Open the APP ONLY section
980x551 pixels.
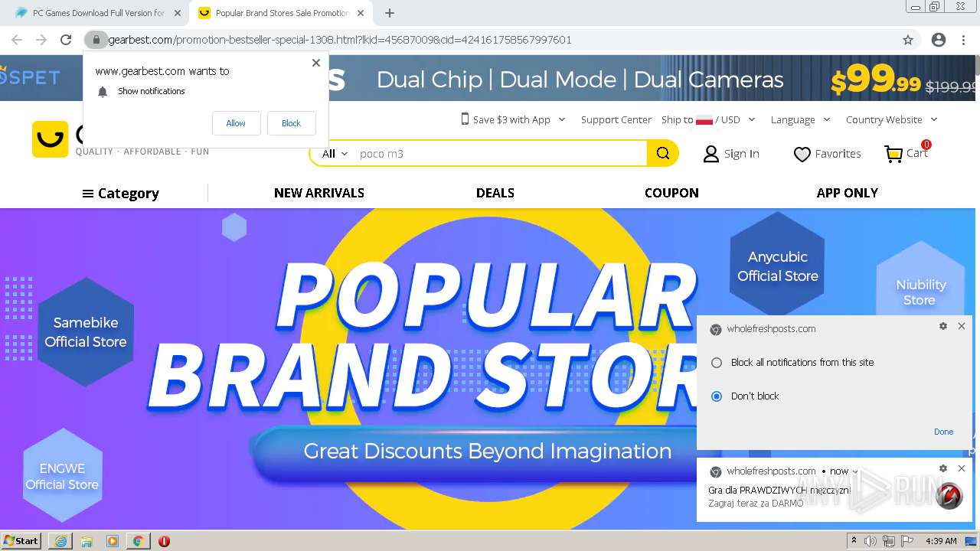coord(848,193)
